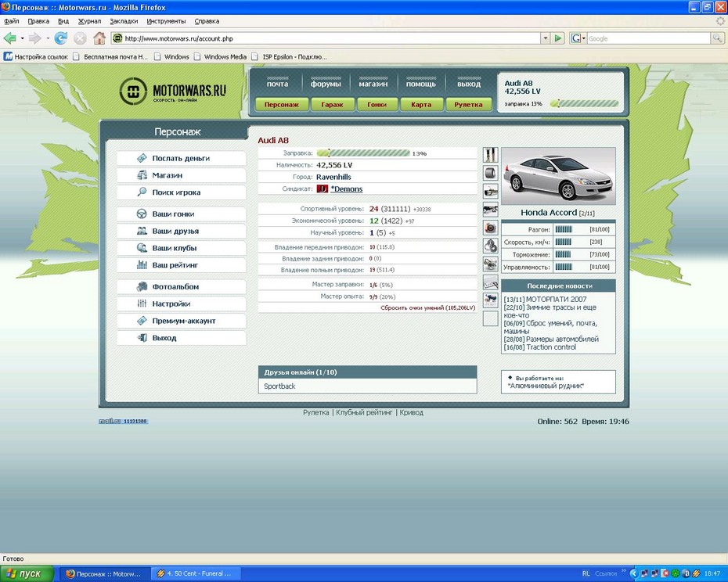
Task: Click the Stop loading icon
Action: click(80, 38)
